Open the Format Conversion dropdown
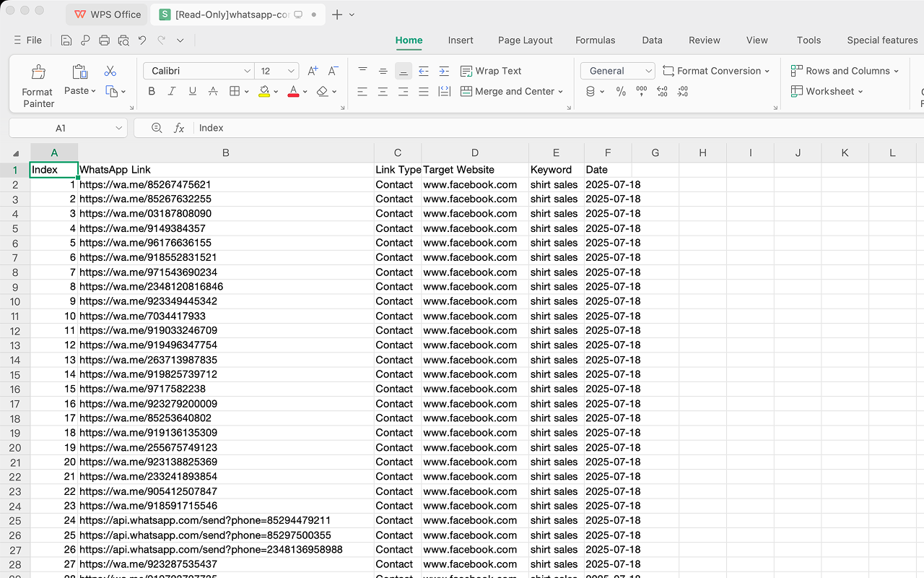 (x=716, y=71)
